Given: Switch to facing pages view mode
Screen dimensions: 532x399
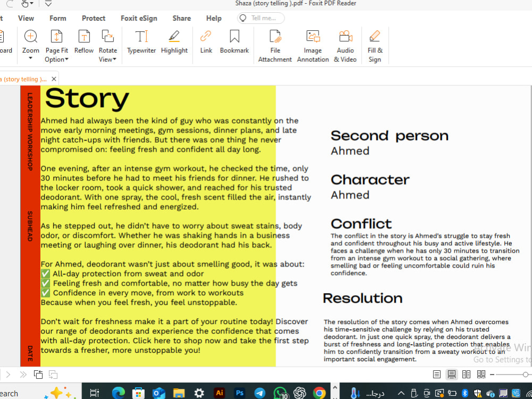Looking at the screenshot, I should [x=467, y=375].
